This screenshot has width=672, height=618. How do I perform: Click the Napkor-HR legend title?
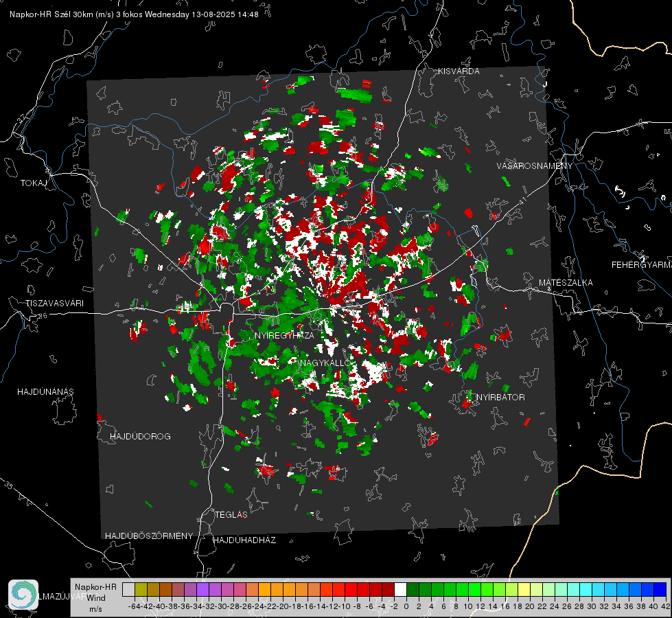(x=95, y=586)
